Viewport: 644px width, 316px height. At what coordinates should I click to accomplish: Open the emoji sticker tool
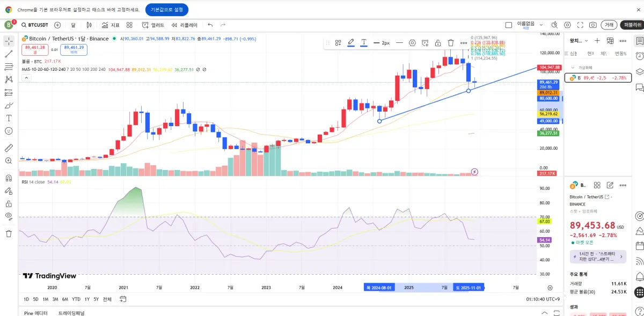(x=9, y=131)
